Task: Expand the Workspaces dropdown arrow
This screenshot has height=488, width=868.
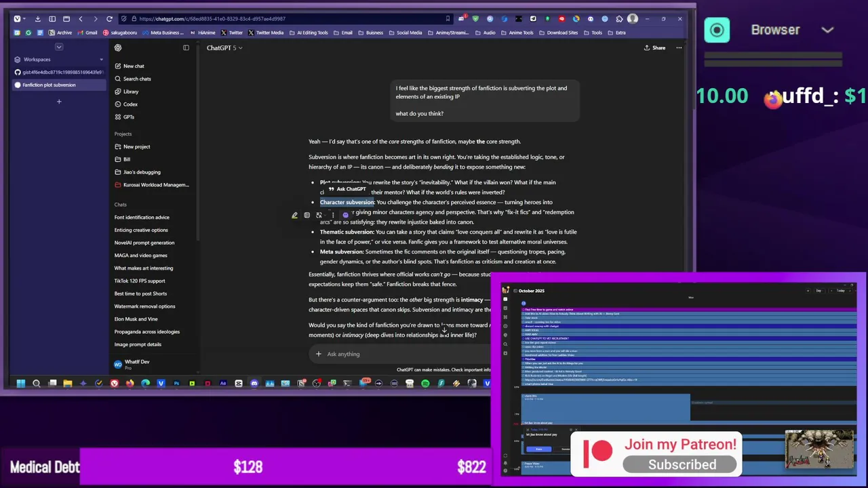Action: [101, 60]
